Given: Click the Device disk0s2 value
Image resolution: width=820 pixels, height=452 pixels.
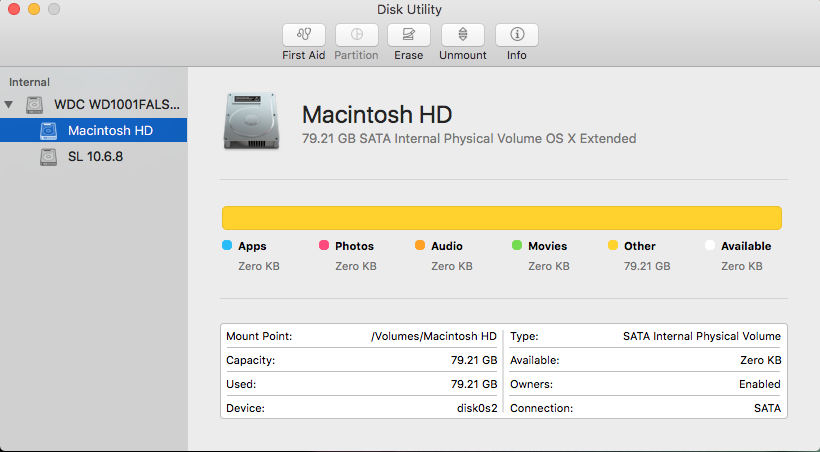Looking at the screenshot, I should (477, 408).
